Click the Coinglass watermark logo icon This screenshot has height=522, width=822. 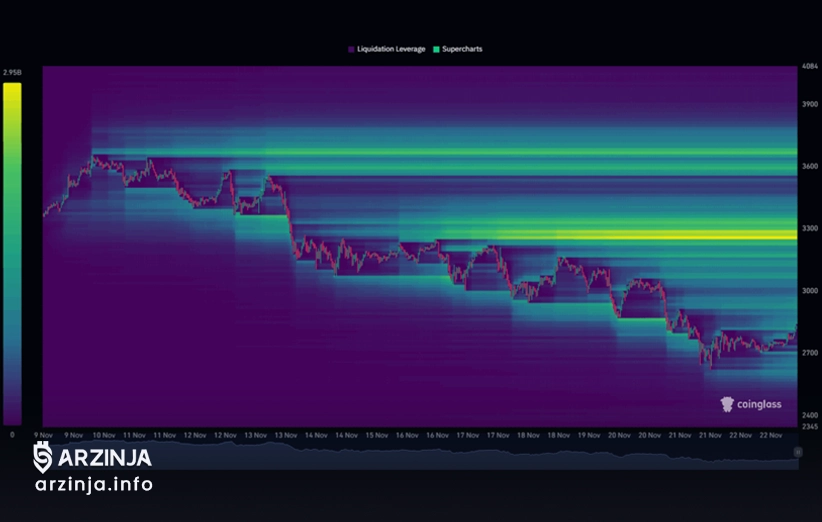727,404
